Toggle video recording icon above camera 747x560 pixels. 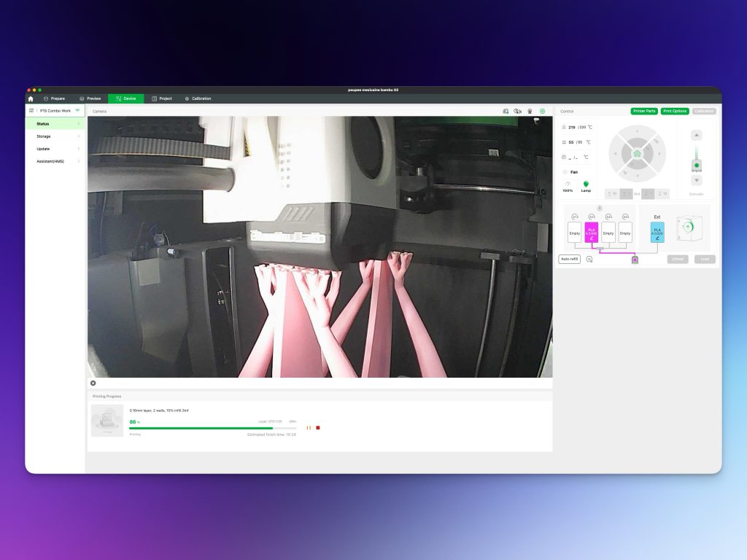click(517, 112)
